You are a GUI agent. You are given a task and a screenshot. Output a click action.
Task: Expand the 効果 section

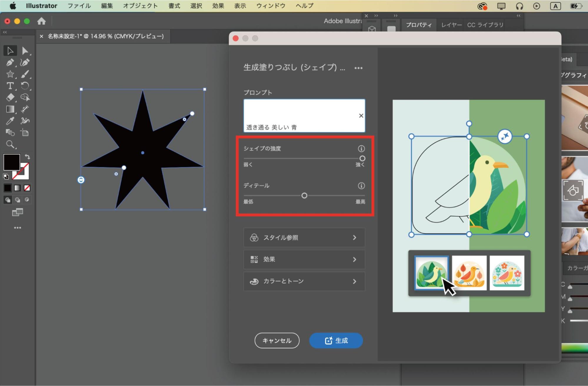click(x=304, y=259)
